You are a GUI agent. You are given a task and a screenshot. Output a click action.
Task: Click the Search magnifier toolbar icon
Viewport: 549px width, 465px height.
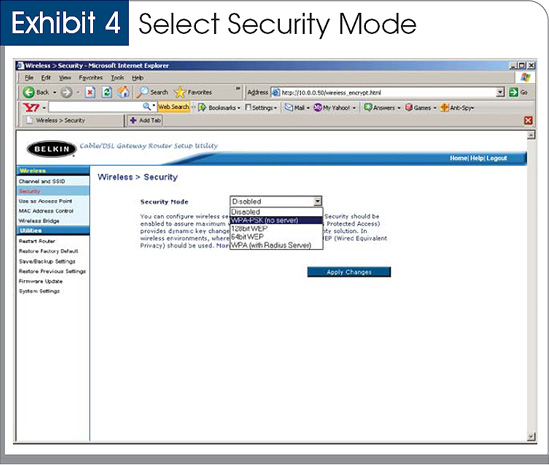pos(142,92)
